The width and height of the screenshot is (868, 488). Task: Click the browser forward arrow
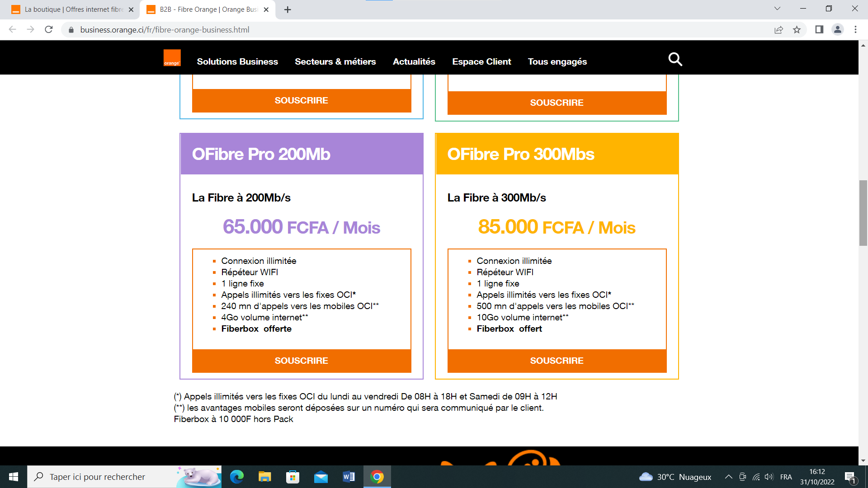tap(30, 29)
